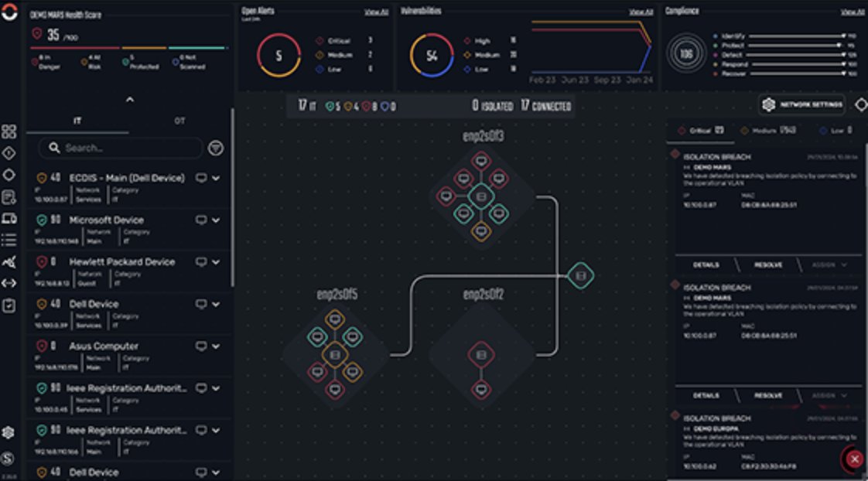Open Details of second Isolation Breach alert
The width and height of the screenshot is (868, 481).
706,396
